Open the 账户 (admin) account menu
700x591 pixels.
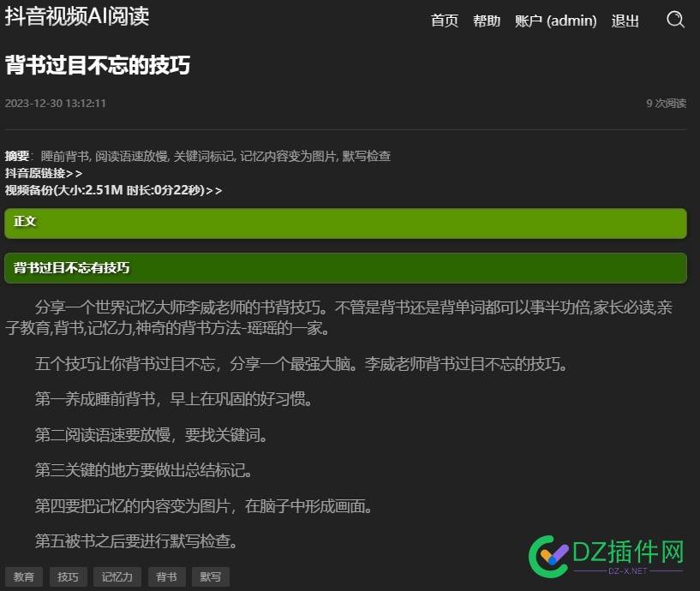[x=555, y=21]
